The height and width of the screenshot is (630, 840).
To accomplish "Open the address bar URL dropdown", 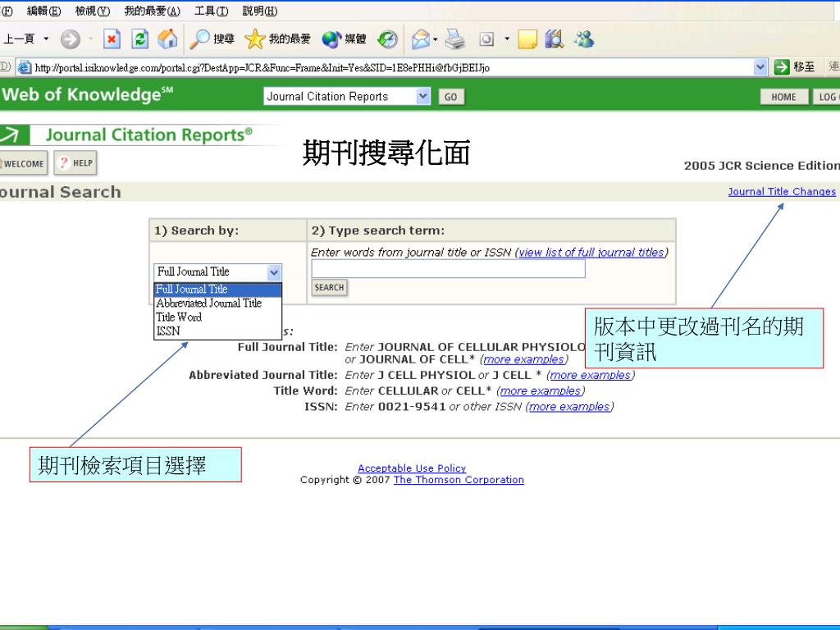I will (760, 67).
